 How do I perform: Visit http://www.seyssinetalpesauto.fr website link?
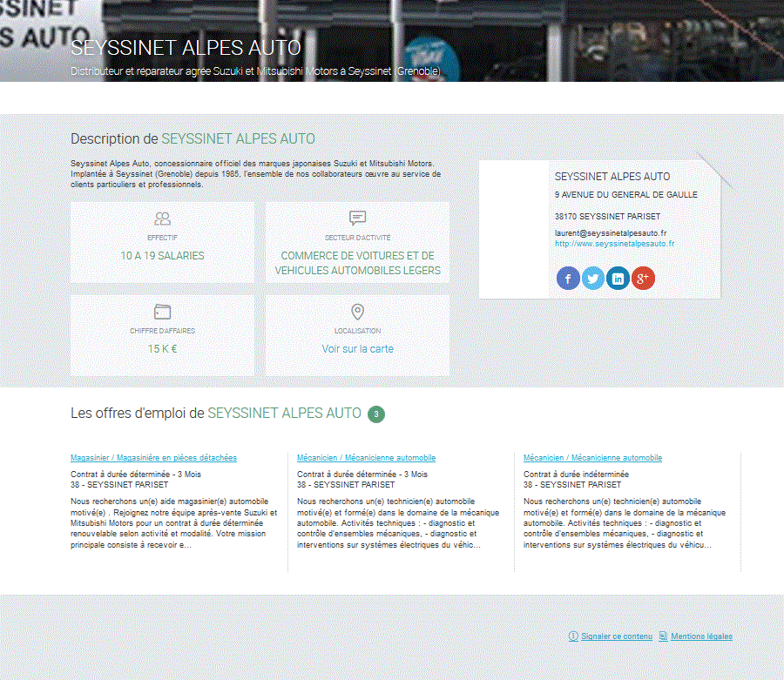tap(614, 244)
